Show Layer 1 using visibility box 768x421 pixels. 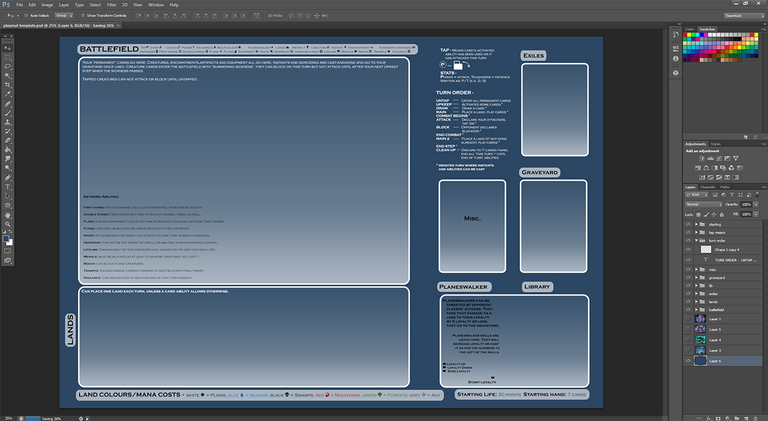(x=688, y=321)
